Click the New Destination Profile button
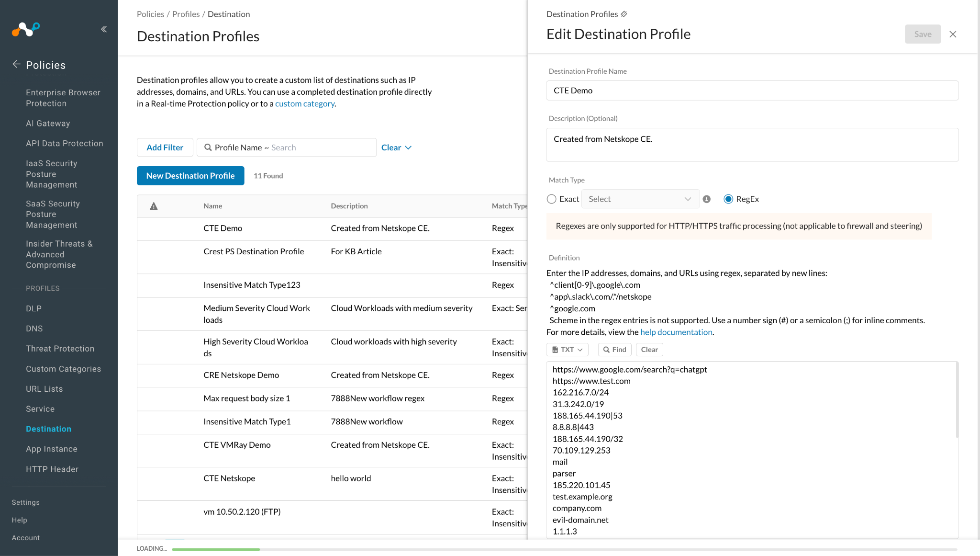This screenshot has width=980, height=556. 190,176
